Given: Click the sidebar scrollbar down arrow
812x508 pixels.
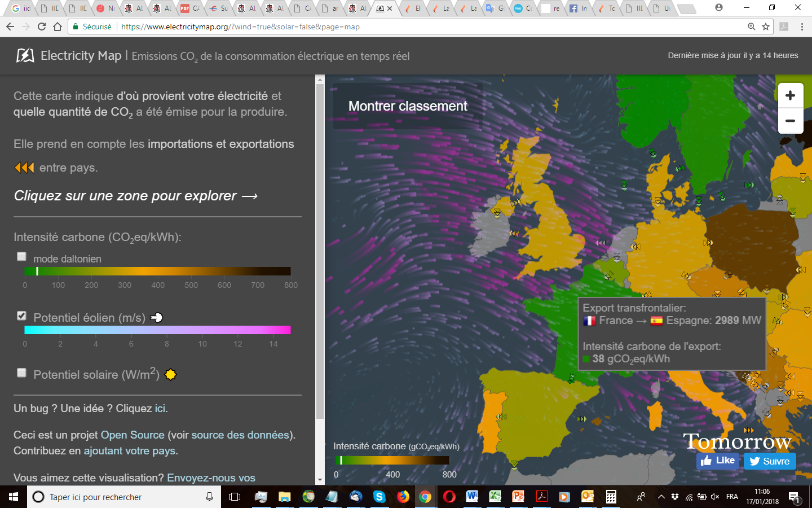Looking at the screenshot, I should pos(320,480).
